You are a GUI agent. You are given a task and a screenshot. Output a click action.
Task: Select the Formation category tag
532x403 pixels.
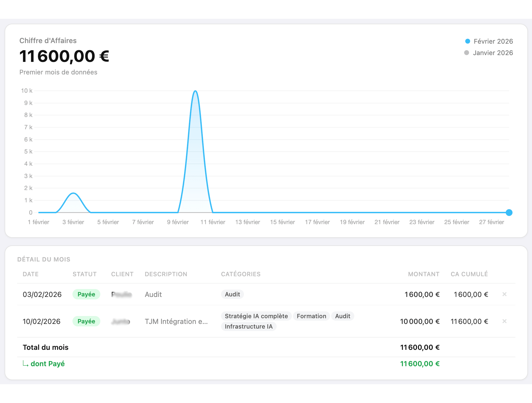click(311, 316)
